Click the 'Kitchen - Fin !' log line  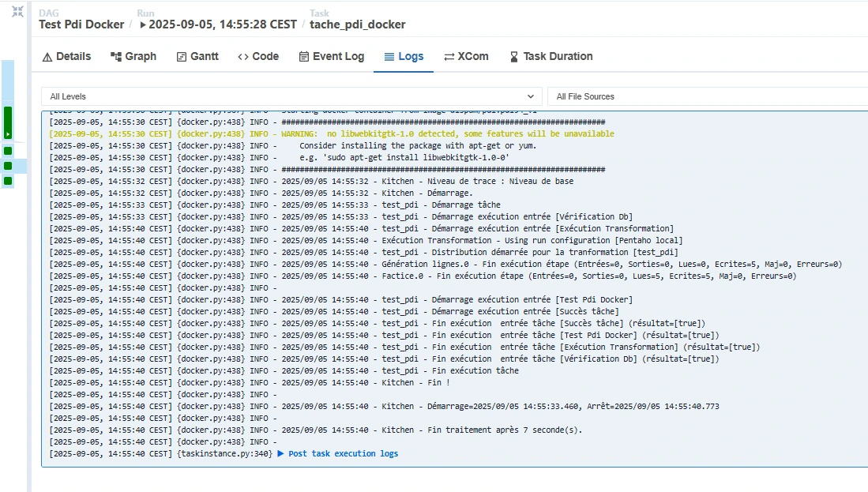pos(250,382)
